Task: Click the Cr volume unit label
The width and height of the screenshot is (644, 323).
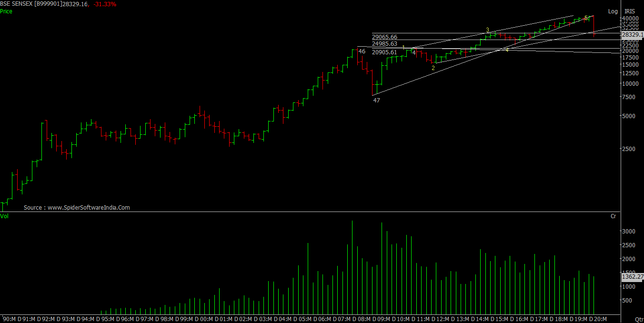Action: pos(614,216)
